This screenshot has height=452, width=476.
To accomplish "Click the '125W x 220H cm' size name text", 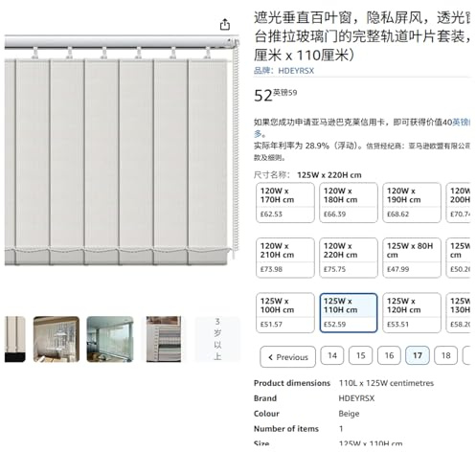I will coord(329,175).
